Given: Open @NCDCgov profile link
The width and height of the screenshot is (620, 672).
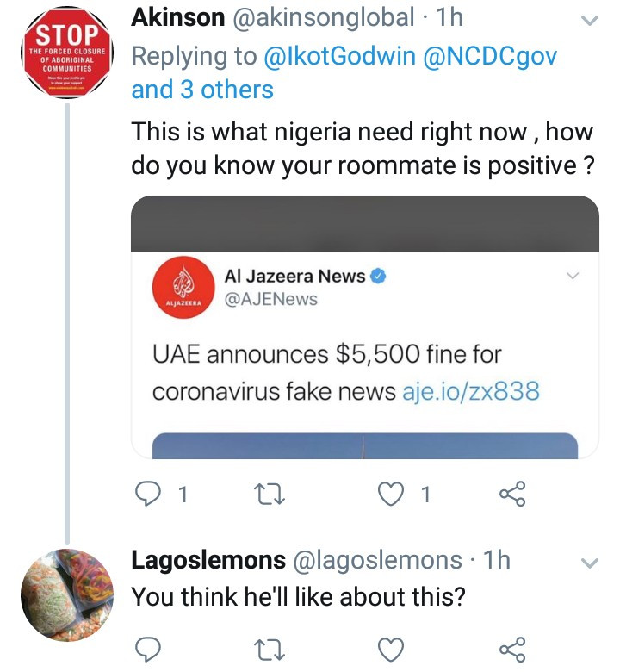Looking at the screenshot, I should [490, 57].
